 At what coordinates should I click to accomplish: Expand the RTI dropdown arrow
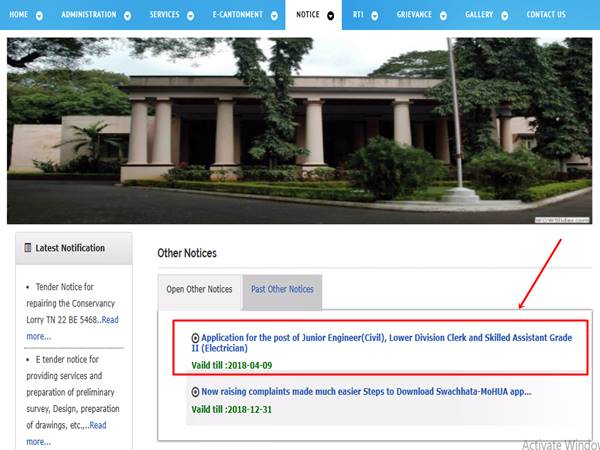coord(375,16)
